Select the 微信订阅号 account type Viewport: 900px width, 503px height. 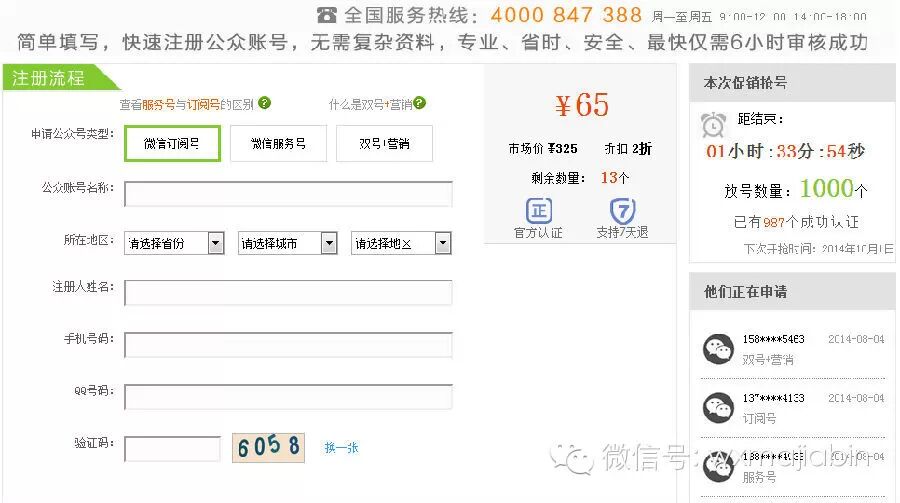click(172, 143)
